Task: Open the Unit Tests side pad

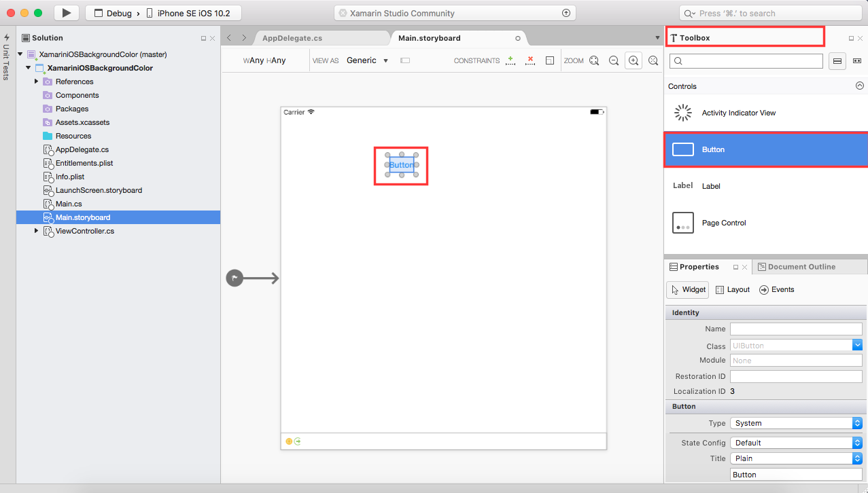Action: pos(7,57)
